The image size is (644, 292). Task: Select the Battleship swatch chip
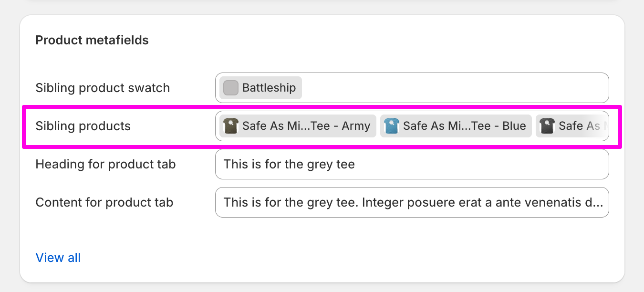pos(260,88)
